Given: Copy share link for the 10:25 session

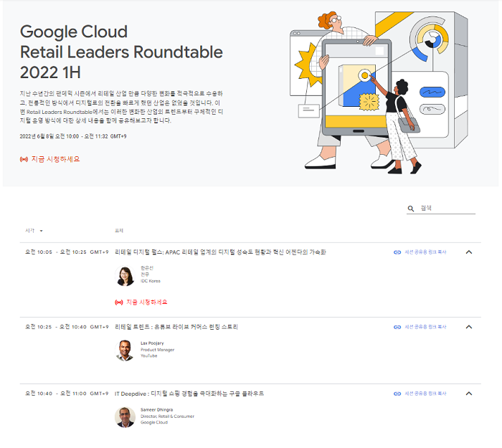Looking at the screenshot, I should pyautogui.click(x=425, y=327).
